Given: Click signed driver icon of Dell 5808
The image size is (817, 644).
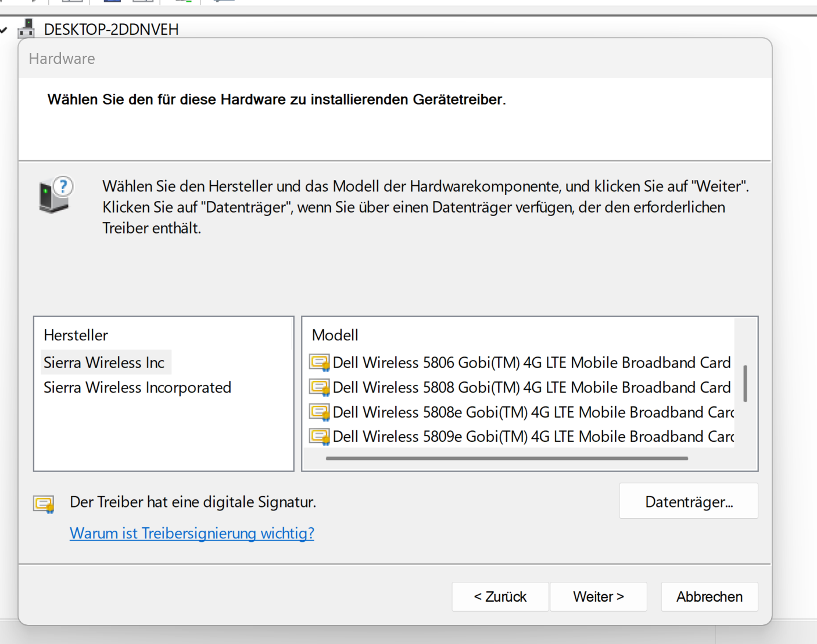Looking at the screenshot, I should click(320, 387).
